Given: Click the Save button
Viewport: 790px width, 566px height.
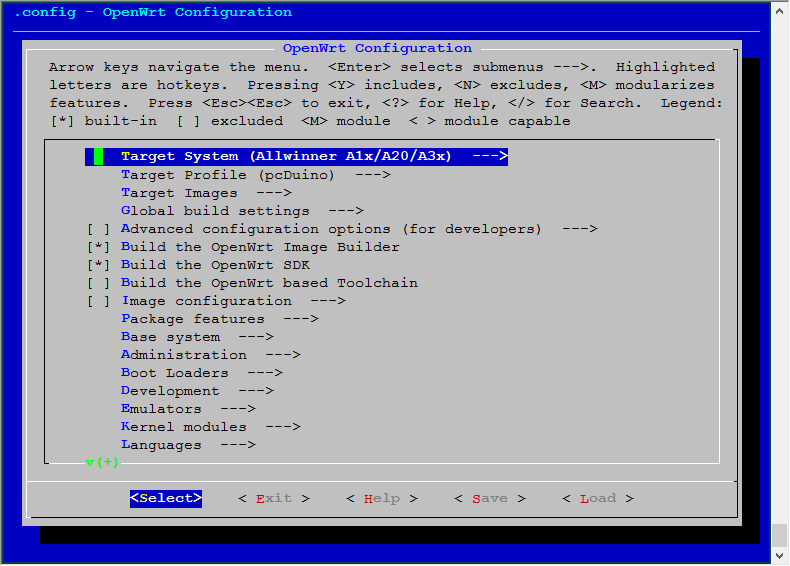Looking at the screenshot, I should click(x=490, y=498).
